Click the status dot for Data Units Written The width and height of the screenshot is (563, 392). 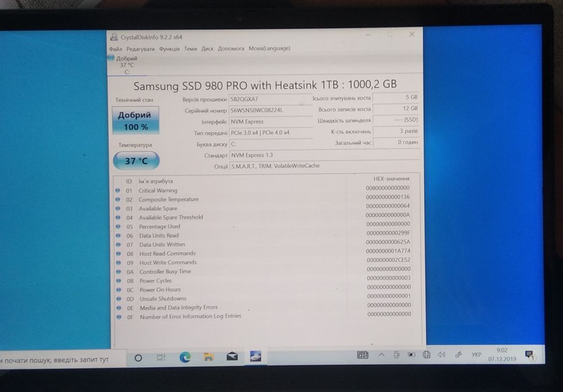click(118, 245)
